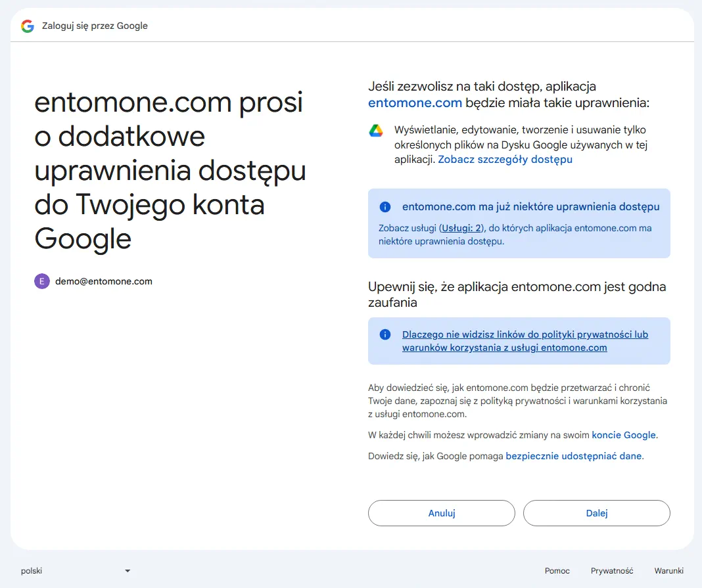This screenshot has height=588, width=702.
Task: Click the main heading about dodatkowe uprawnienia
Action: (x=170, y=171)
